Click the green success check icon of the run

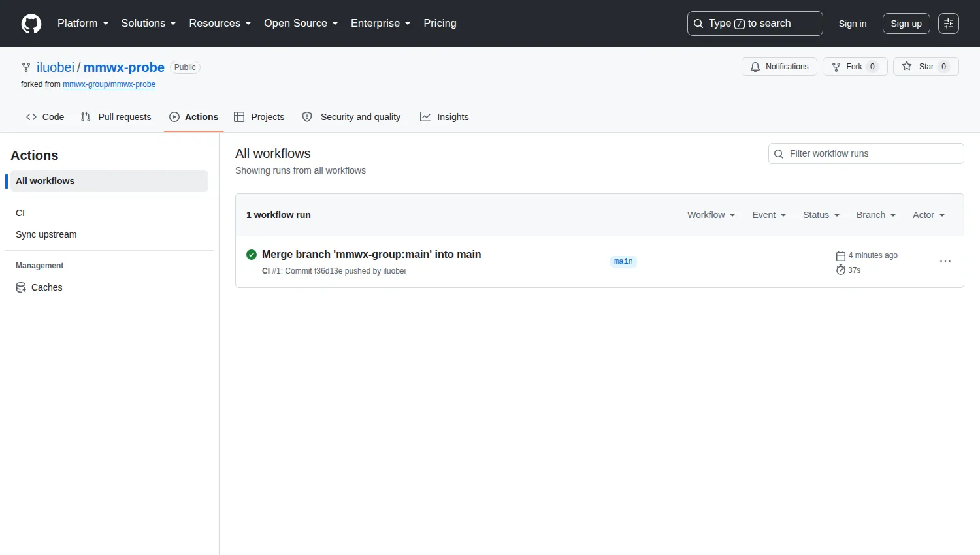252,255
